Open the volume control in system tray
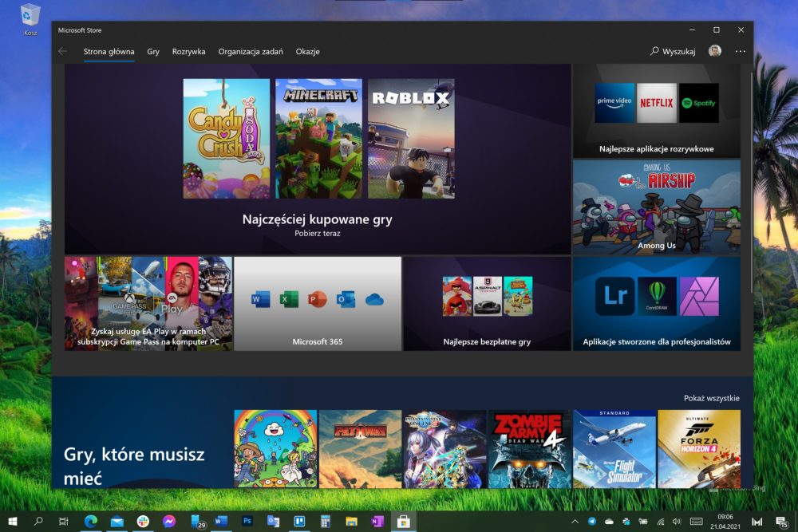798x532 pixels. click(677, 522)
